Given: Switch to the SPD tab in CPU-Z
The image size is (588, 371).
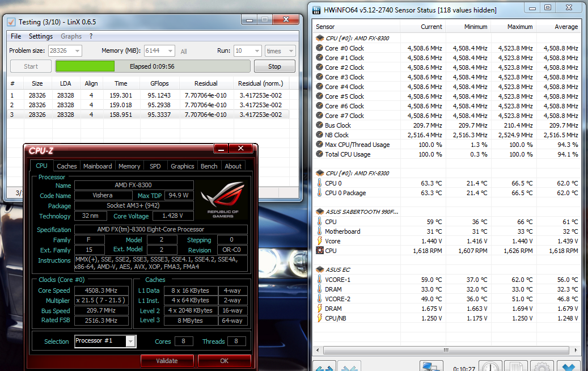Looking at the screenshot, I should [155, 166].
